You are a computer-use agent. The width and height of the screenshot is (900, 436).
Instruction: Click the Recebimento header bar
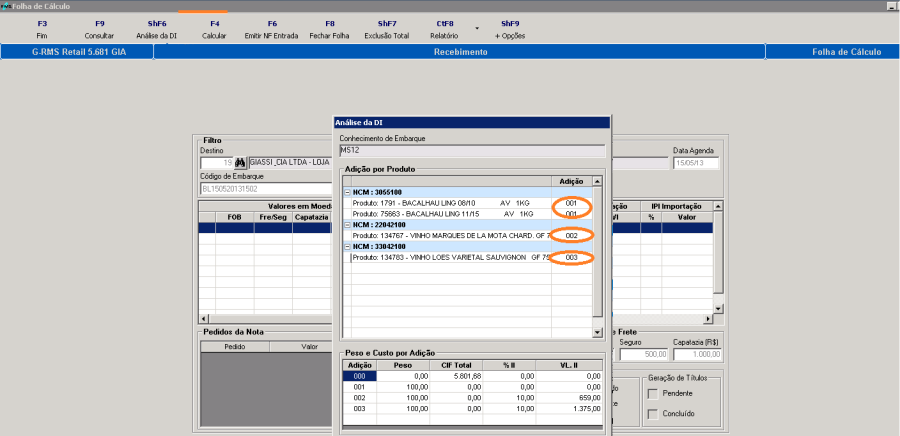point(460,52)
